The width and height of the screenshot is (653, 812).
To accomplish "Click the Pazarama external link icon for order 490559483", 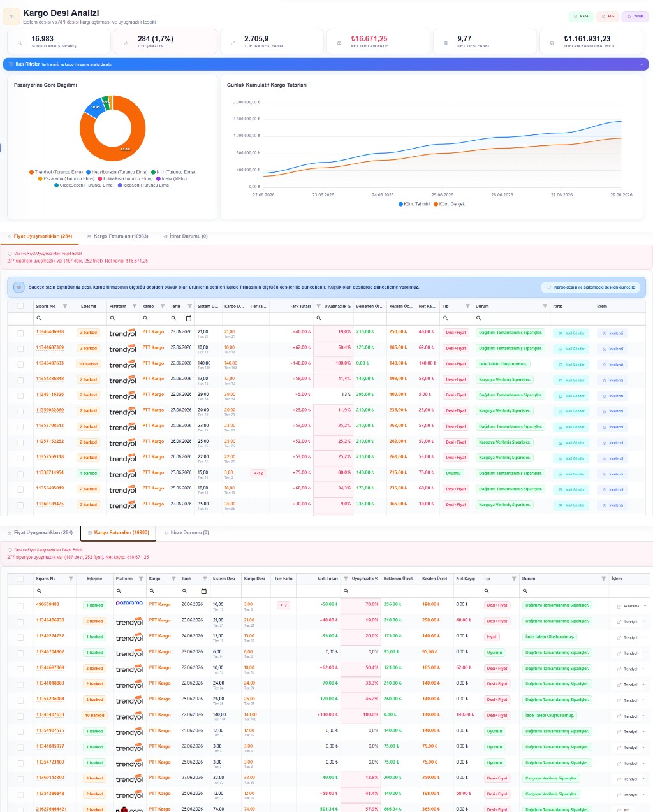I will click(619, 606).
